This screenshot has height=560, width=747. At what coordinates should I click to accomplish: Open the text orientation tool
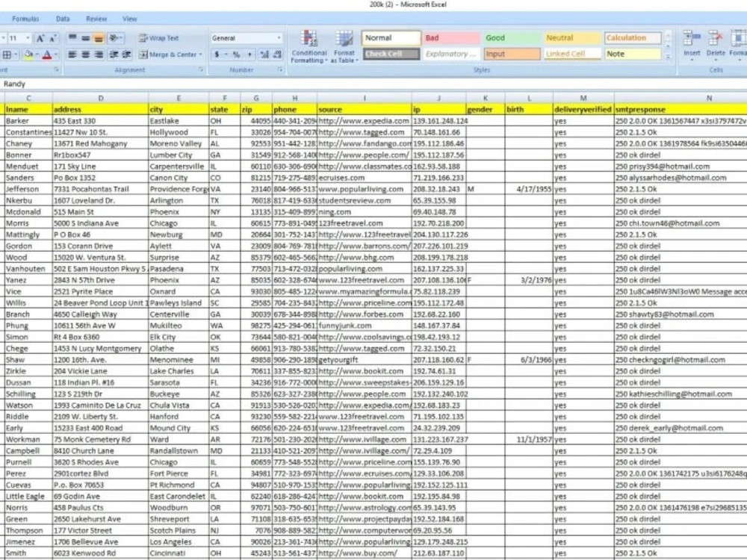click(x=116, y=38)
